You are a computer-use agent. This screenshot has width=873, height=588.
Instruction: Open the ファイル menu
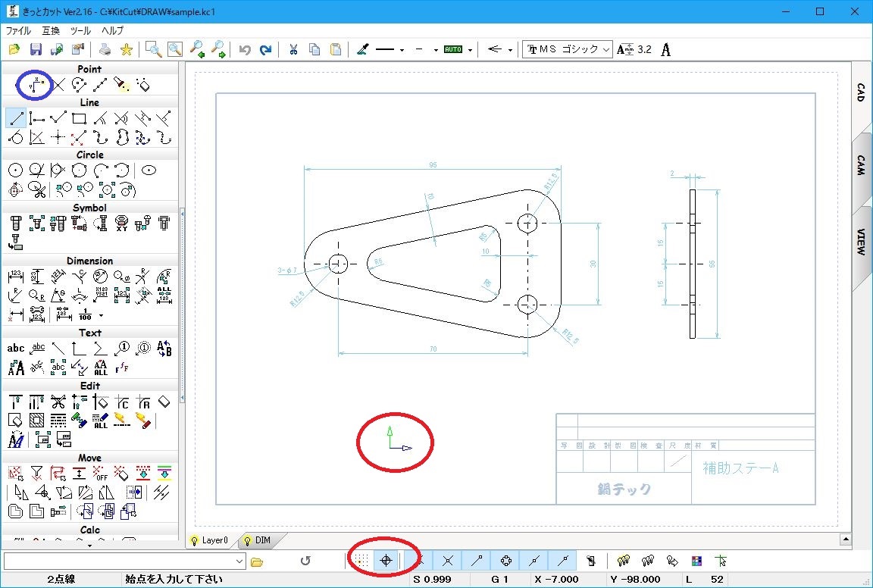pos(18,30)
